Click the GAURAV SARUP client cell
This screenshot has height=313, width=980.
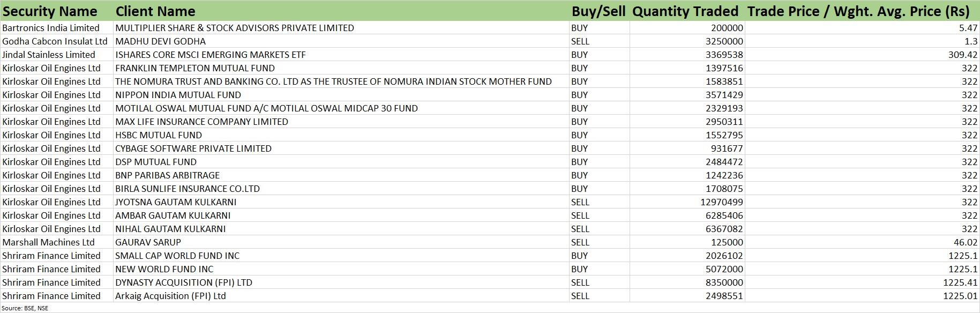(148, 242)
